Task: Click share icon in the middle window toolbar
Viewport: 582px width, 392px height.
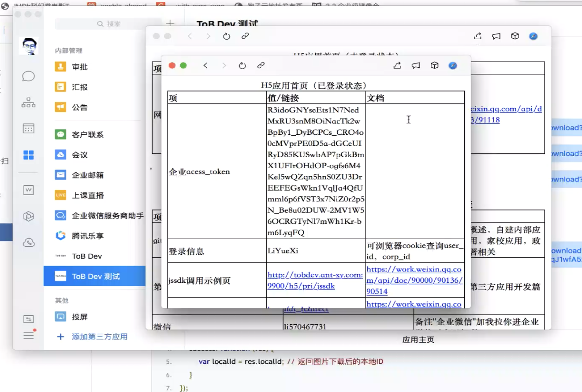Action: (478, 36)
